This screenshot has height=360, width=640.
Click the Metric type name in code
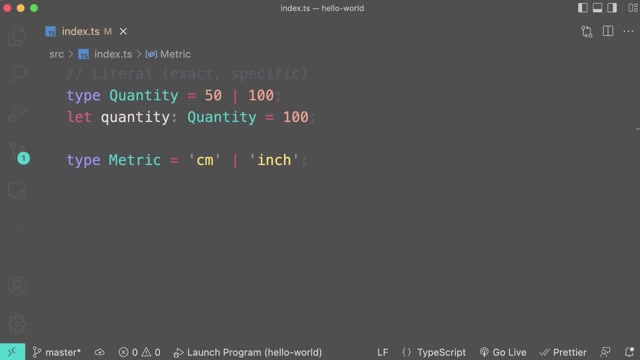(x=135, y=160)
